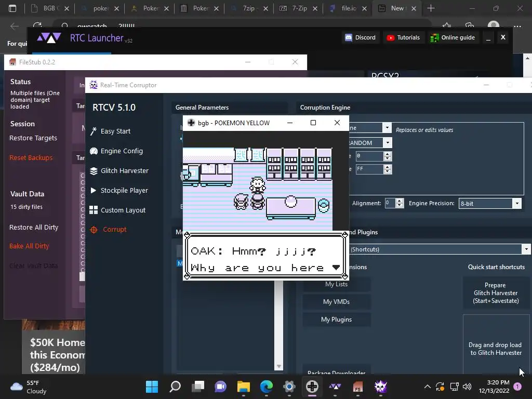The width and height of the screenshot is (532, 399).
Task: Click browser back arrow
Action: point(14,26)
